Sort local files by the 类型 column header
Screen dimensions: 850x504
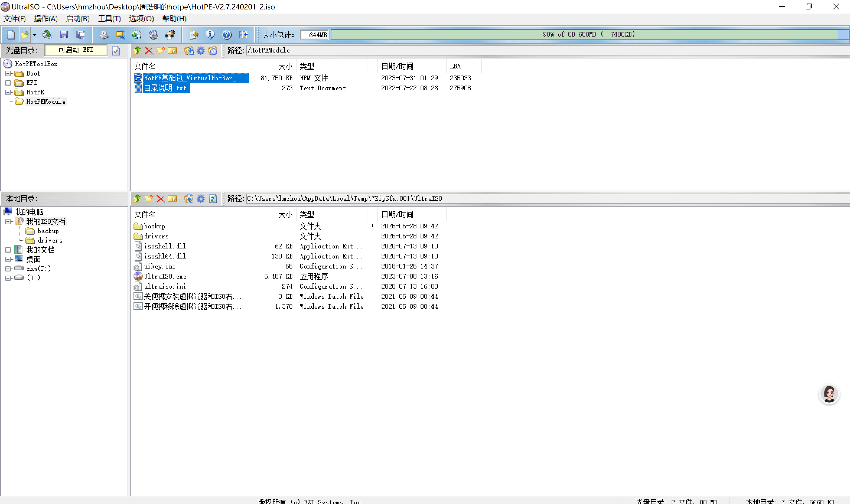[332, 214]
